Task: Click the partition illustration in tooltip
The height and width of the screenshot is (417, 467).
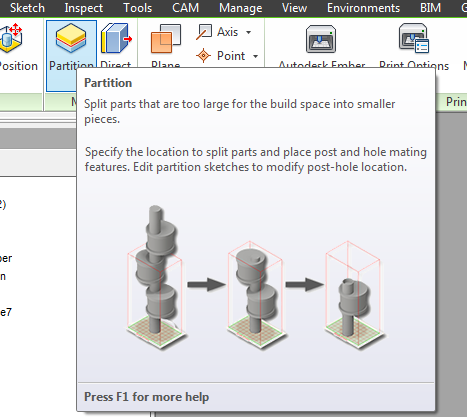Action: click(256, 277)
